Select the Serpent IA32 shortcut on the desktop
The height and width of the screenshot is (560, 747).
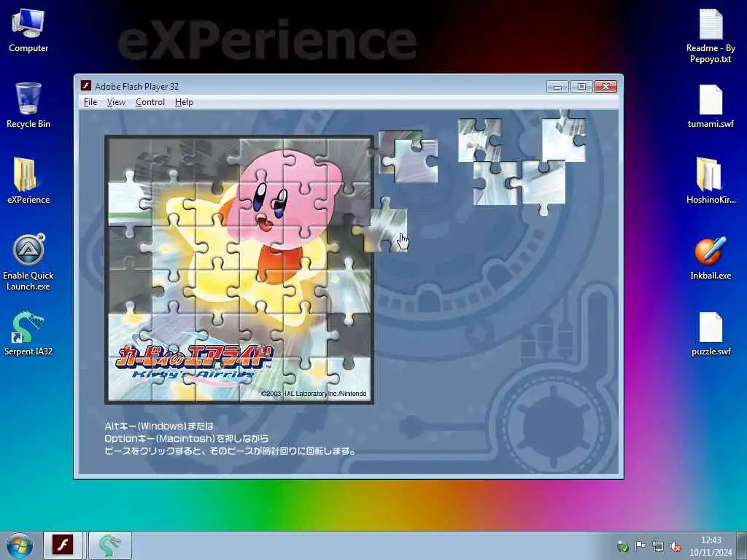(x=28, y=333)
